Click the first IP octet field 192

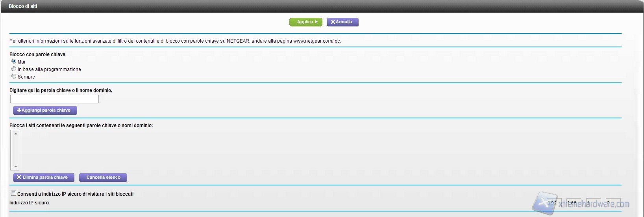[x=554, y=203]
